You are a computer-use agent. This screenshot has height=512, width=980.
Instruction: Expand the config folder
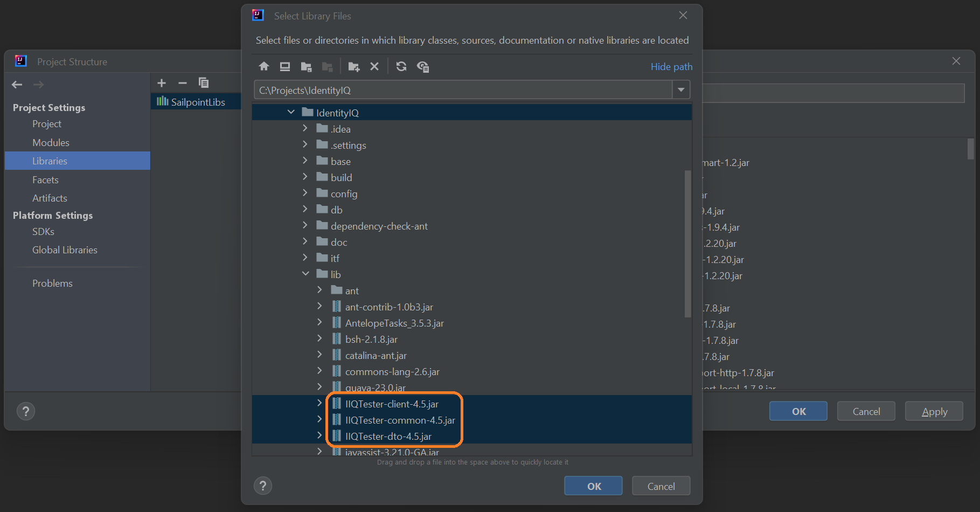[305, 193]
